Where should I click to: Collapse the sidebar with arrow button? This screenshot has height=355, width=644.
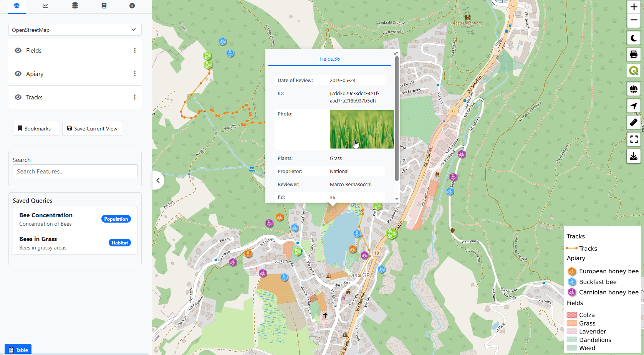158,180
